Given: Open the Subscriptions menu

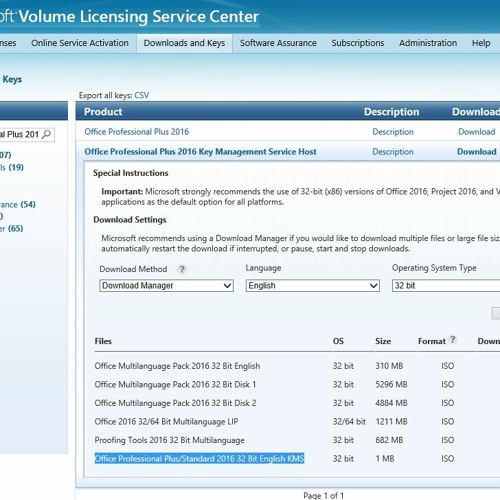Looking at the screenshot, I should 358,43.
